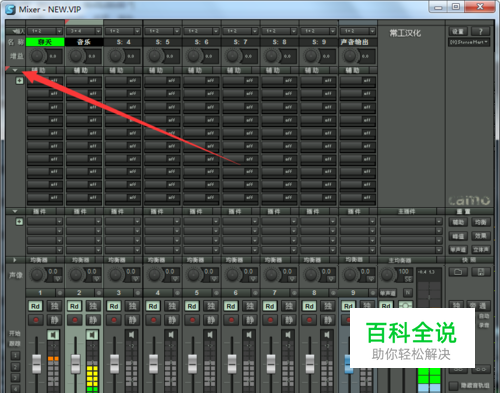Arm recording on channel 5 with red record button
The image size is (500, 393).
[192, 320]
